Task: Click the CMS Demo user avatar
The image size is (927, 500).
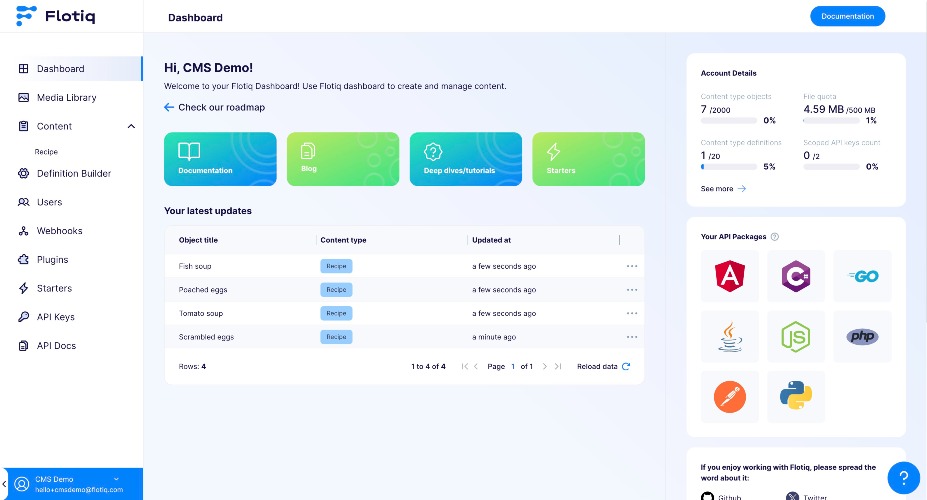Action: click(21, 484)
